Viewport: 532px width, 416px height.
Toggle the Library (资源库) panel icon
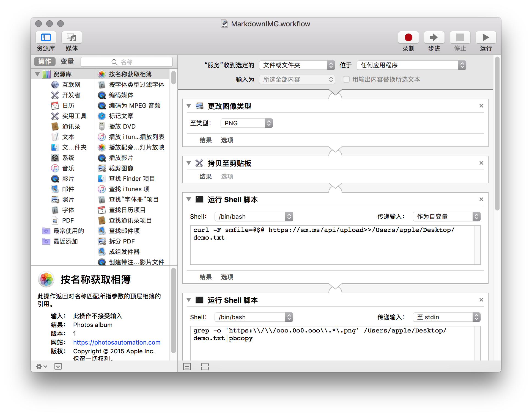coord(46,37)
